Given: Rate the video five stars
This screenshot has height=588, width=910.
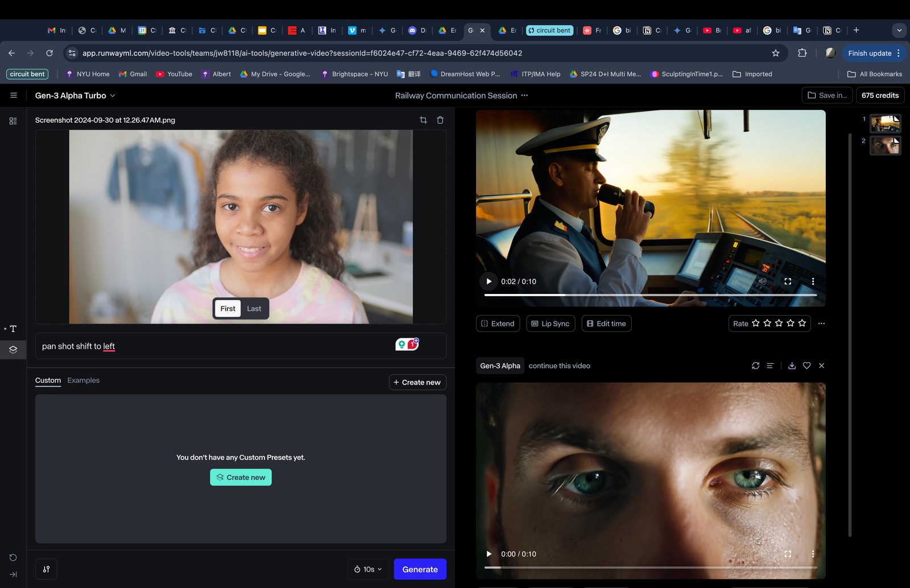Looking at the screenshot, I should 802,324.
